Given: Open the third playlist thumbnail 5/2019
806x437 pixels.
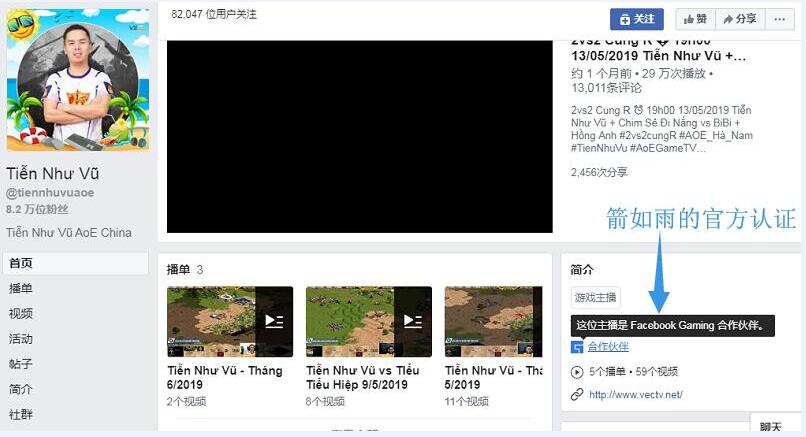Looking at the screenshot, I should pyautogui.click(x=493, y=321).
